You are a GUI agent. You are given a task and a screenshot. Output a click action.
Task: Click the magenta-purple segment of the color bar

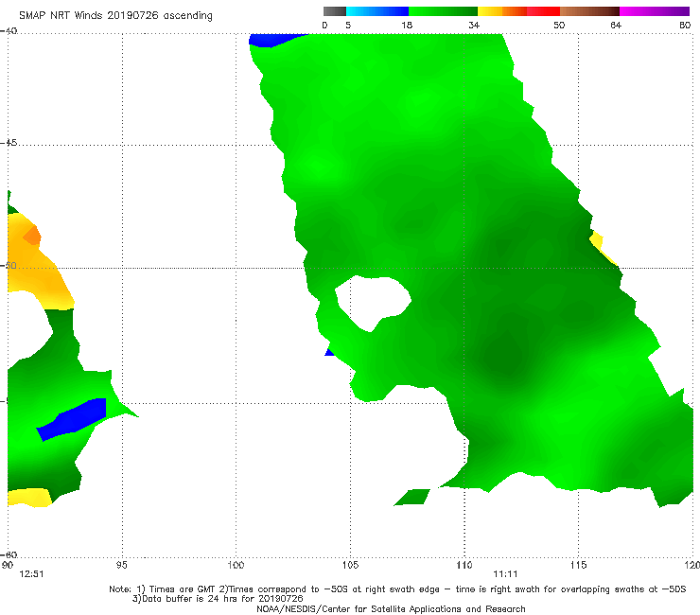tap(655, 11)
